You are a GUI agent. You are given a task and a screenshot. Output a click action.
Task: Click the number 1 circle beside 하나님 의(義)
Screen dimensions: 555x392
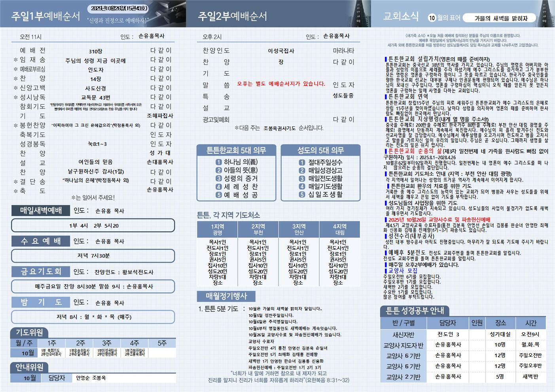coord(219,162)
